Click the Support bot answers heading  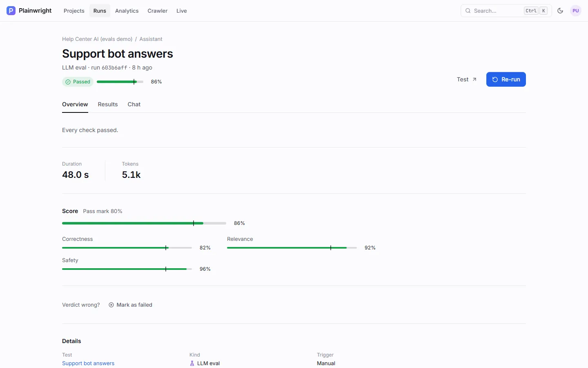click(x=118, y=54)
